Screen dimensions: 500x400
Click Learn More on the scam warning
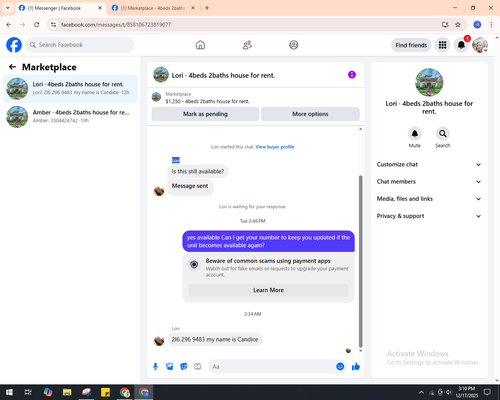point(268,290)
